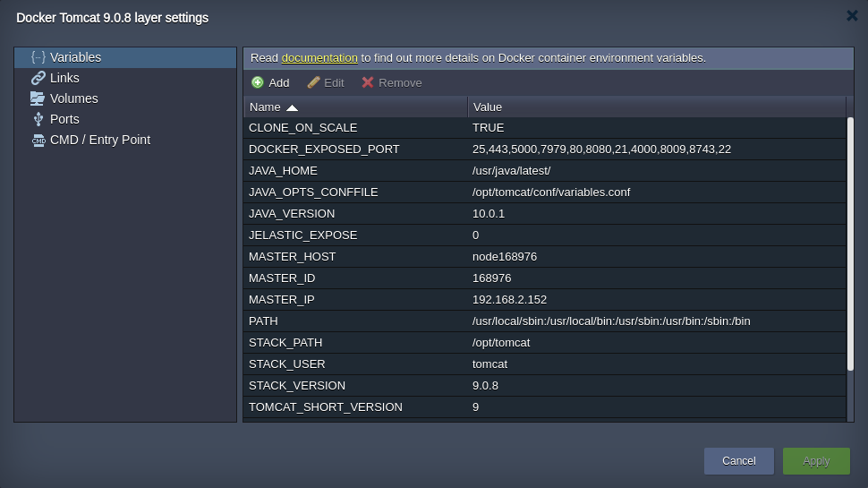The width and height of the screenshot is (868, 488).
Task: Select the TOMCAT_SHORT_VERSION variable name
Action: (326, 407)
